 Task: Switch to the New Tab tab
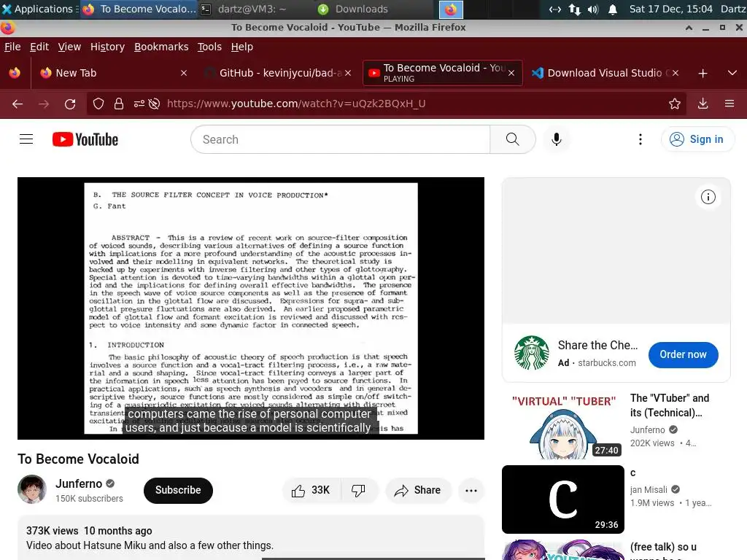[x=113, y=73]
